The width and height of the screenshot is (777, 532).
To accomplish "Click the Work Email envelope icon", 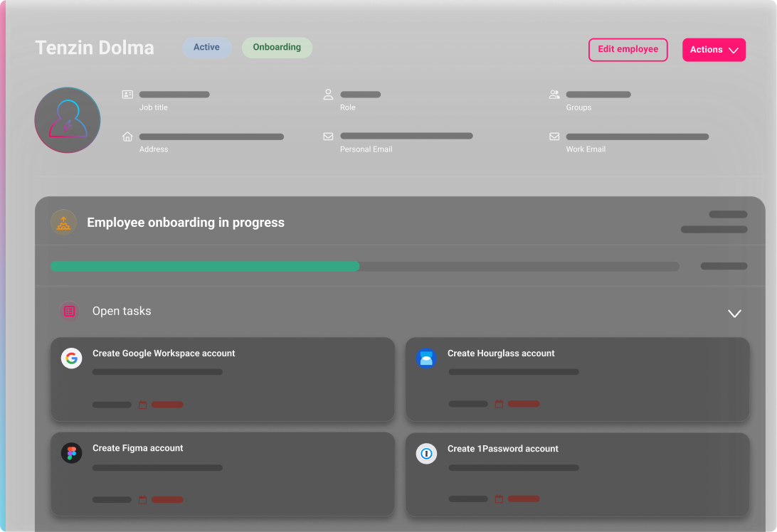I will tap(554, 137).
